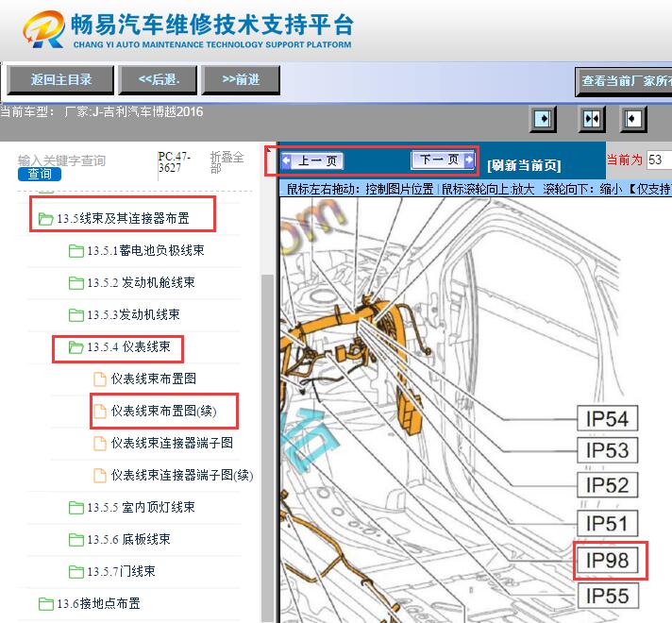Click the right arrow icon on 下一页

469,160
